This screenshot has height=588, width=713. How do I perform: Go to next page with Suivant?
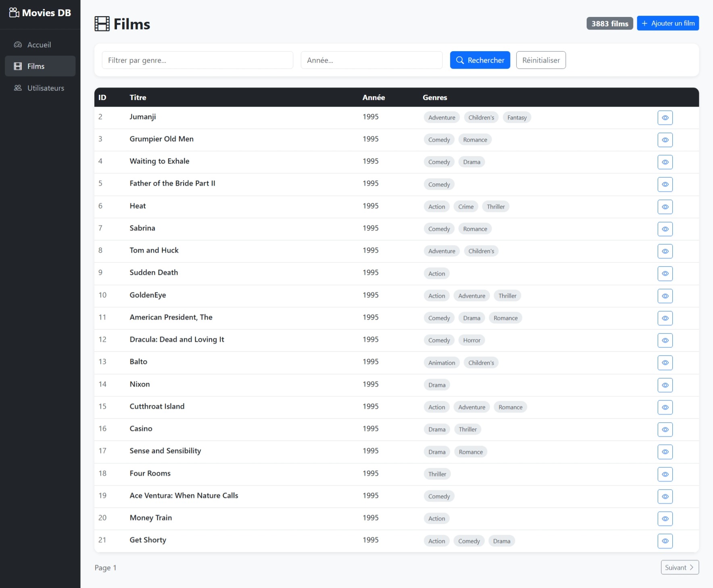click(680, 567)
